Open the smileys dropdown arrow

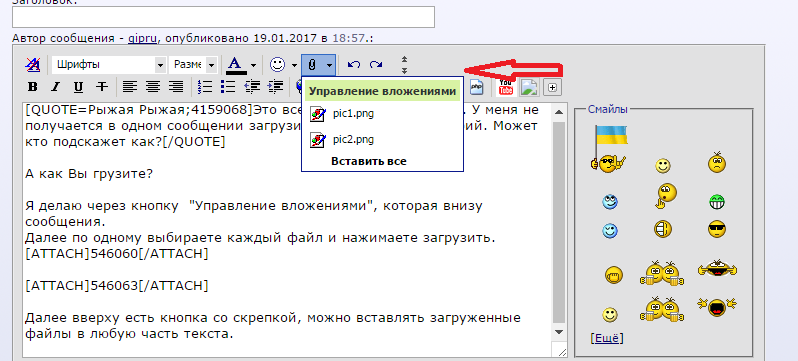pos(294,65)
